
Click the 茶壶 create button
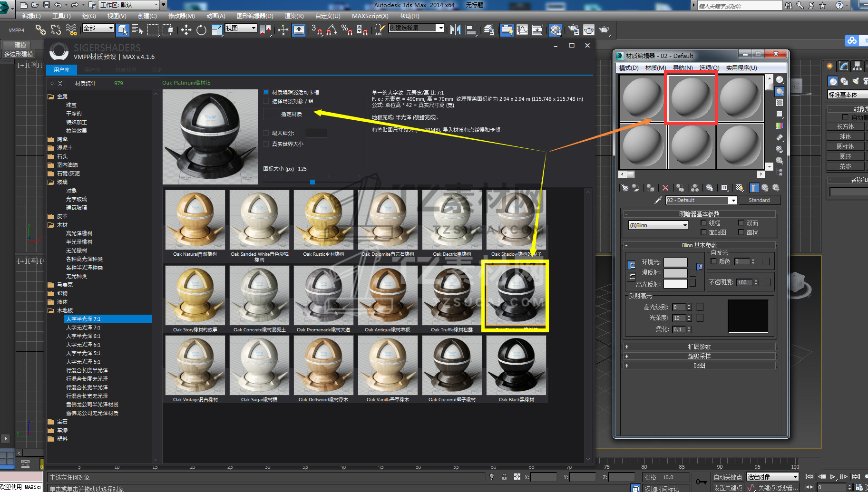click(846, 166)
